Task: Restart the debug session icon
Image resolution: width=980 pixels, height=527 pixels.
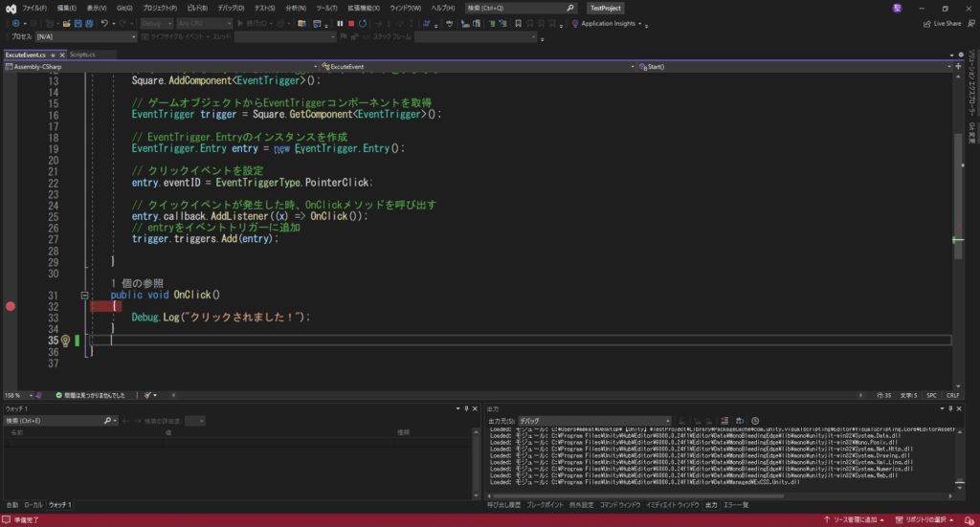Action: pyautogui.click(x=363, y=24)
